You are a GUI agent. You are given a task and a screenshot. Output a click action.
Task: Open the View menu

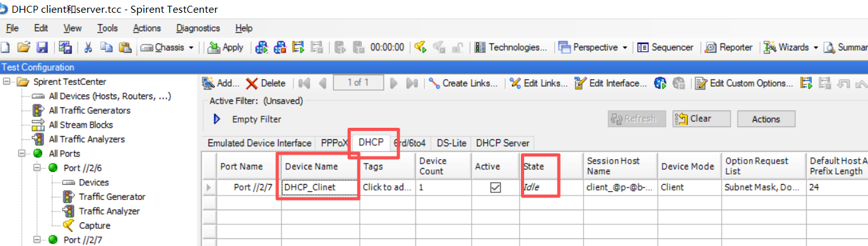coord(72,28)
